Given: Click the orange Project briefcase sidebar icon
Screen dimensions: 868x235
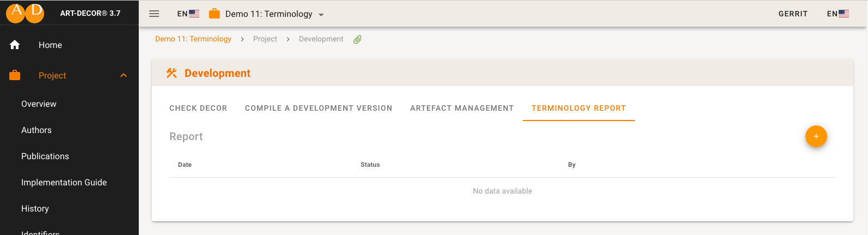Looking at the screenshot, I should click(15, 75).
